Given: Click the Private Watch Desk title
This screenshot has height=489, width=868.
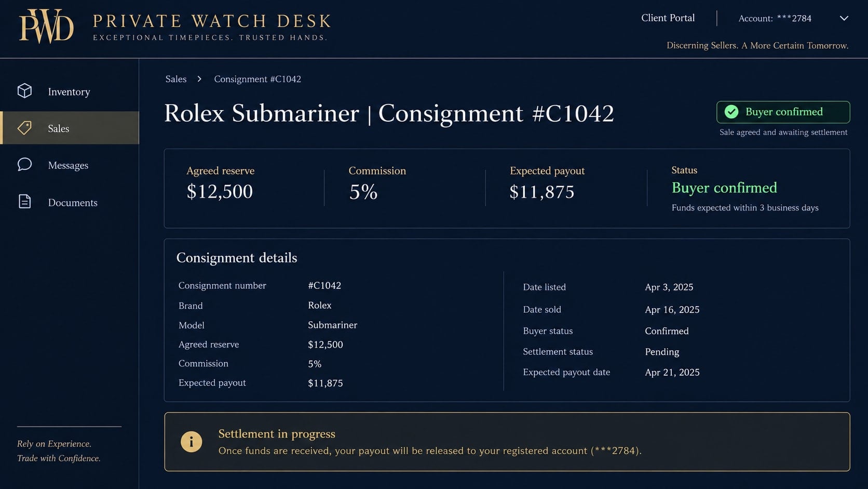Looking at the screenshot, I should 212,21.
